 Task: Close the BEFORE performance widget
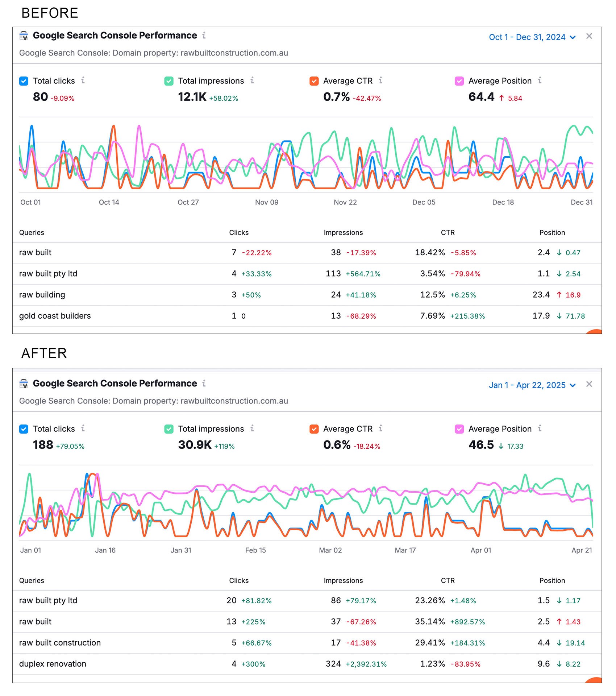(x=589, y=36)
